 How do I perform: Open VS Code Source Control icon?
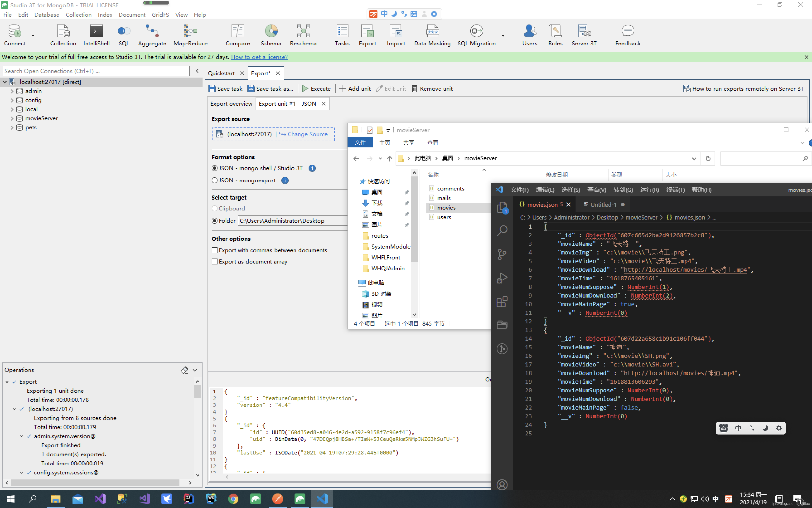click(x=502, y=254)
